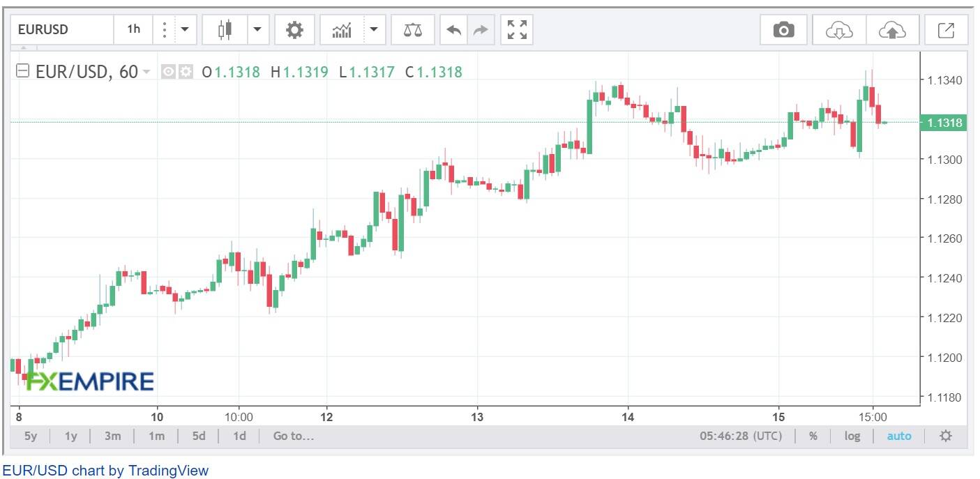The width and height of the screenshot is (980, 479).
Task: Save the chart via cloud upload
Action: pyautogui.click(x=892, y=30)
